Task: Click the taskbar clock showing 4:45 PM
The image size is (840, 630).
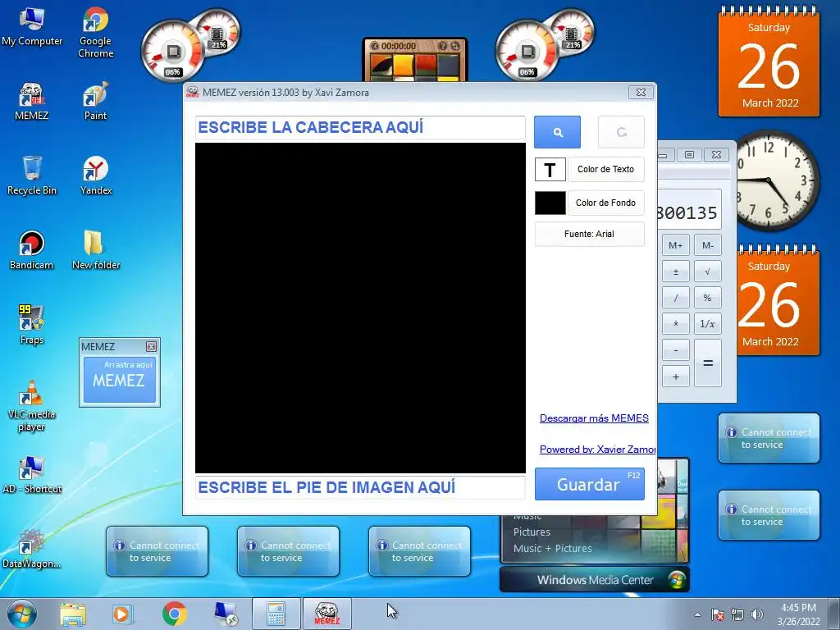Action: (798, 614)
